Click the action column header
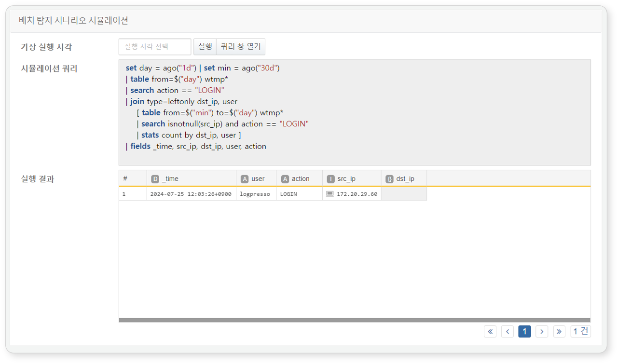Viewport: 618px width, 364px height. pos(299,178)
